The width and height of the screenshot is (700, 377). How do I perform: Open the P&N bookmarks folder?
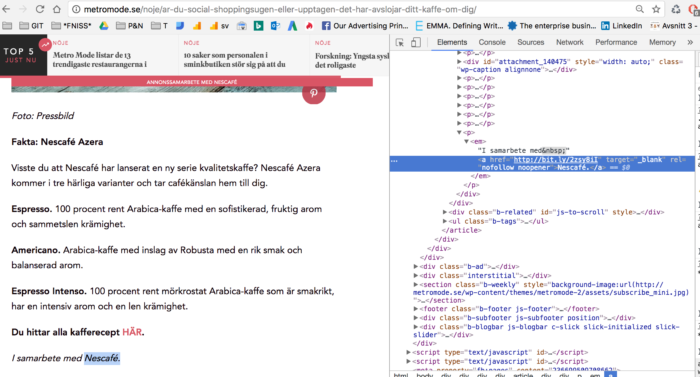pyautogui.click(x=129, y=26)
